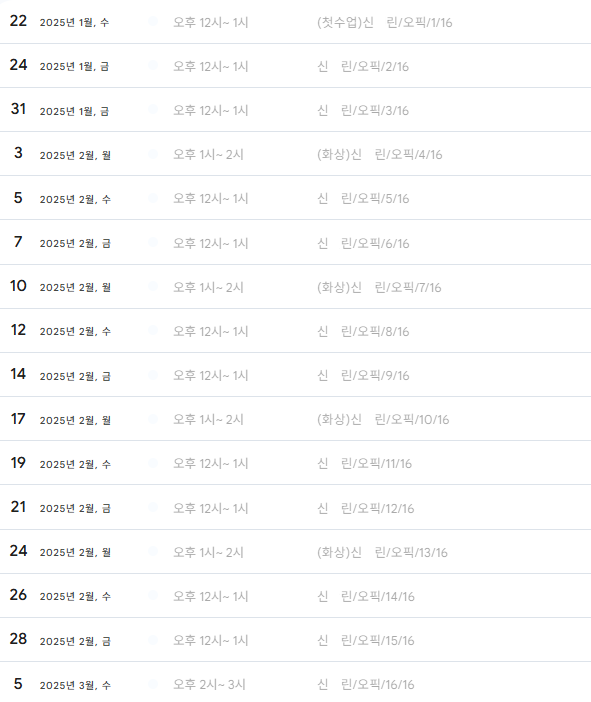Click the color dot of 오픽/5/16 event
The height and width of the screenshot is (702, 591).
click(153, 197)
